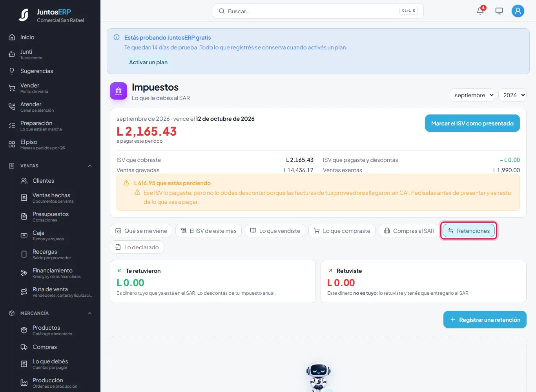Click the Recargas phone icon
This screenshot has height=392, width=536.
[x=24, y=254]
